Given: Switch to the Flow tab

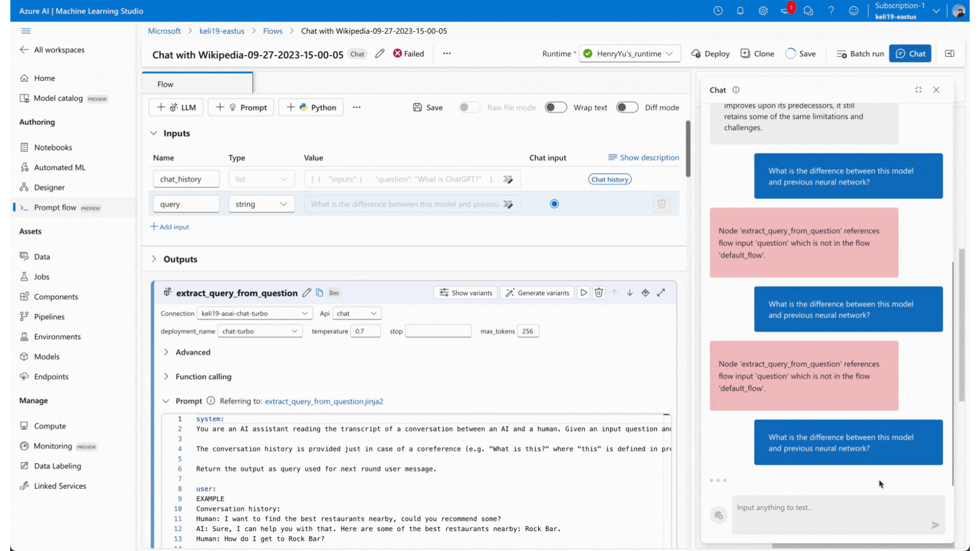Looking at the screenshot, I should click(165, 84).
